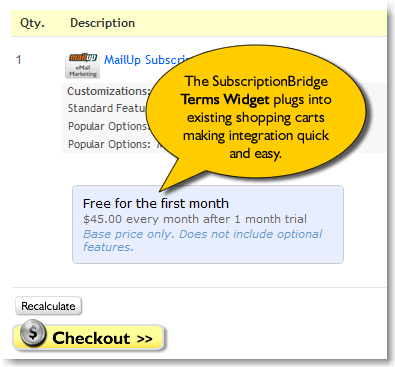Select the quantity value 1

(x=19, y=60)
